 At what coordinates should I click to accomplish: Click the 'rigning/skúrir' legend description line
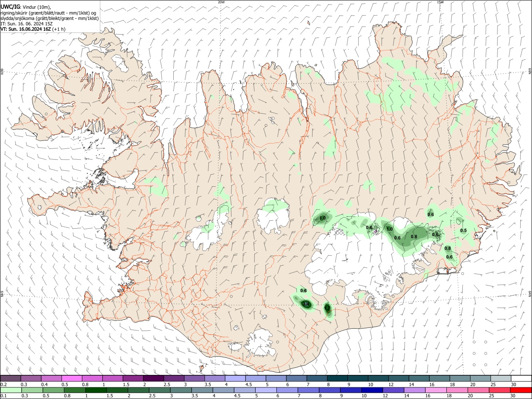tap(48, 13)
